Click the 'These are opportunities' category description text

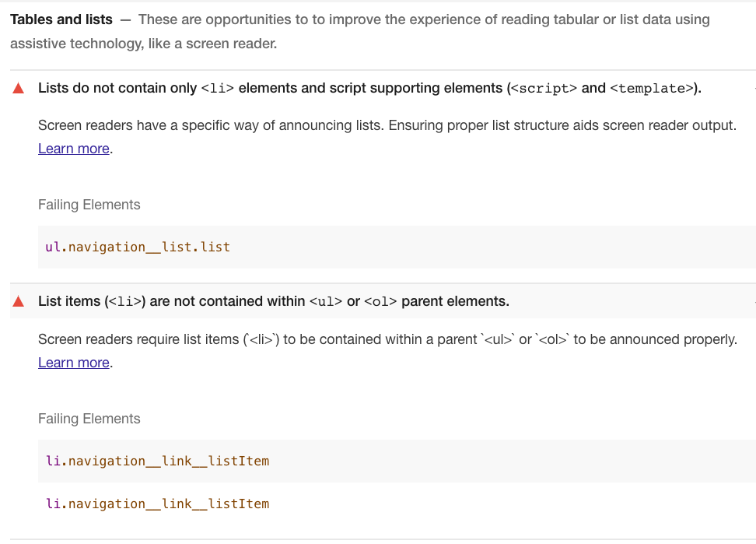click(x=424, y=19)
